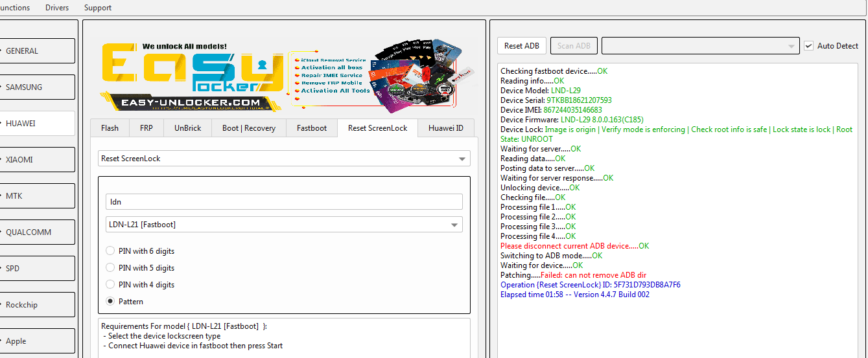This screenshot has height=358, width=868.
Task: Switch to the Huawei ID tab
Action: [x=445, y=128]
